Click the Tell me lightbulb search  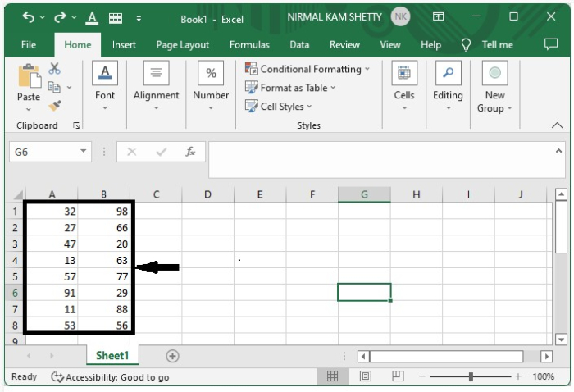point(487,44)
